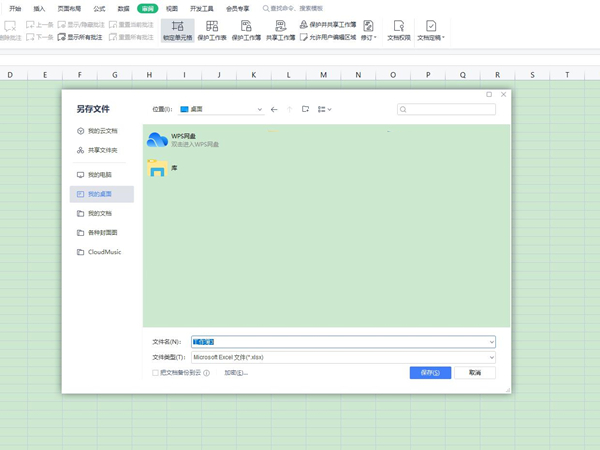Expand the 文件名 filename dropdown arrow

[x=491, y=342]
